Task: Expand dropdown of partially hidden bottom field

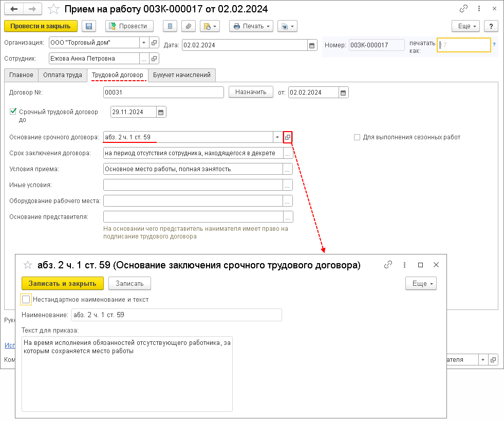Action: 483,359
